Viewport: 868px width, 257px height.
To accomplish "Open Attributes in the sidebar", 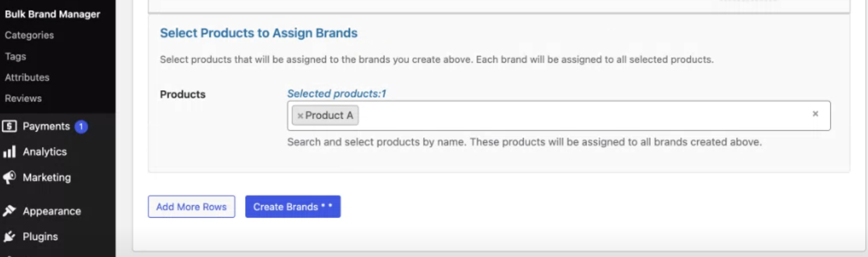I will 27,78.
